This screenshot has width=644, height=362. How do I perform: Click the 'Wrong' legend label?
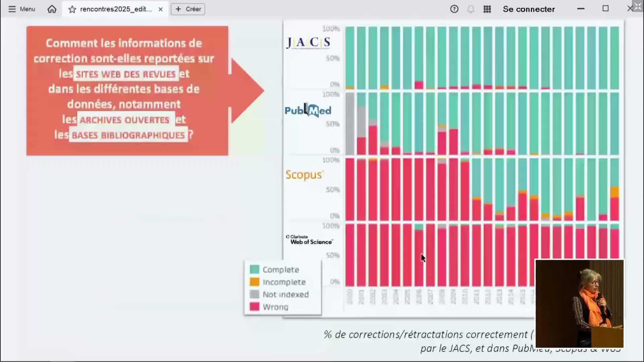tap(275, 307)
